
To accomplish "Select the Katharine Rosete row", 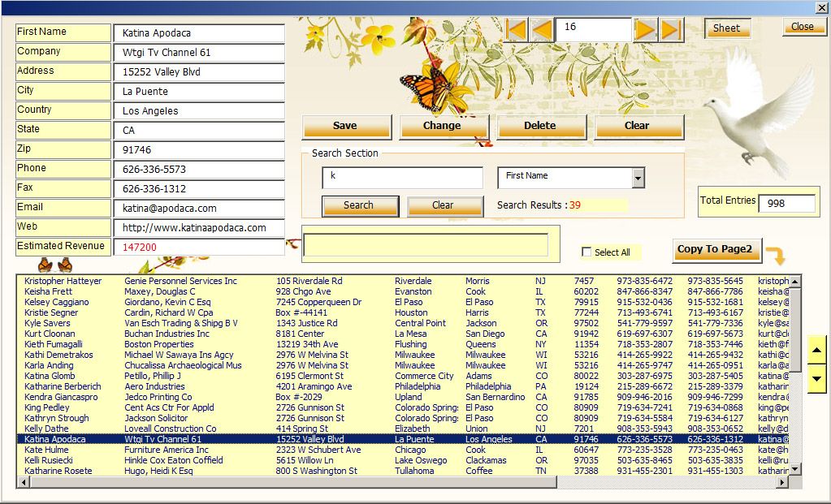I will click(403, 472).
